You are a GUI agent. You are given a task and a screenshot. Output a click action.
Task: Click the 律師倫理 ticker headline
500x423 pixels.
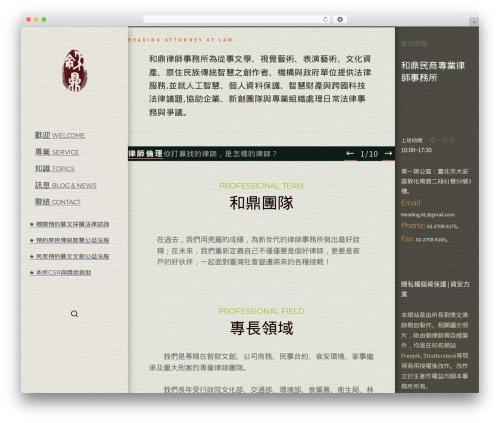click(145, 154)
